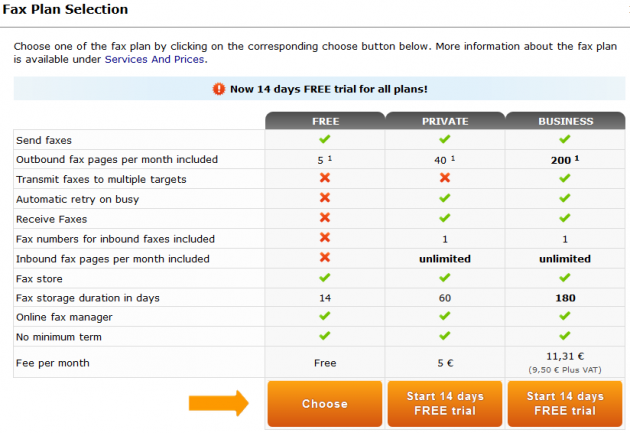Click the orange arrow pointing to Choose
Screen dimensions: 630x433
coord(219,403)
